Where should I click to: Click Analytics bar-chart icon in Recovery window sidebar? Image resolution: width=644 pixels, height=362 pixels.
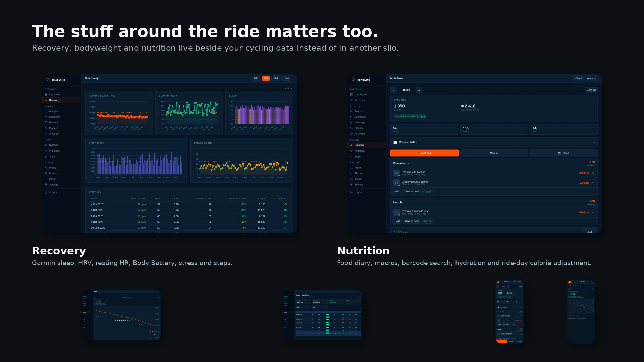(46, 111)
